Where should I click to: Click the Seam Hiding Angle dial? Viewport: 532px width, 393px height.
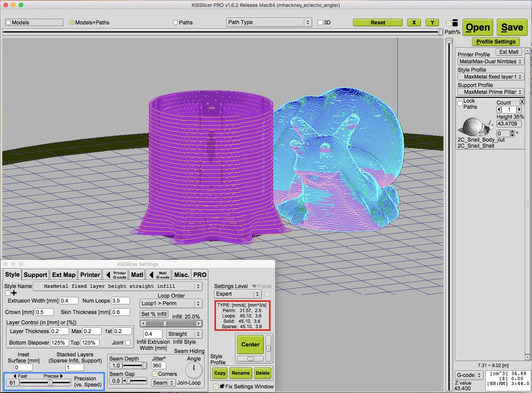tap(194, 370)
